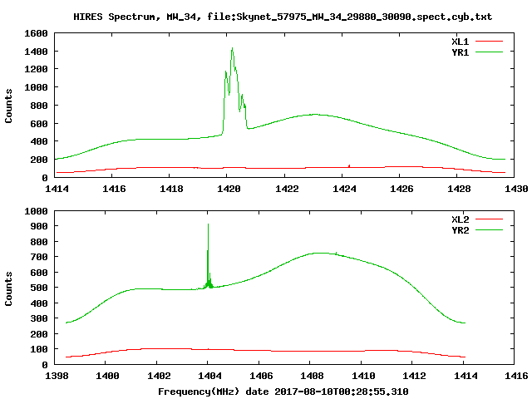Click the red XL1 legend line sample

(489, 42)
